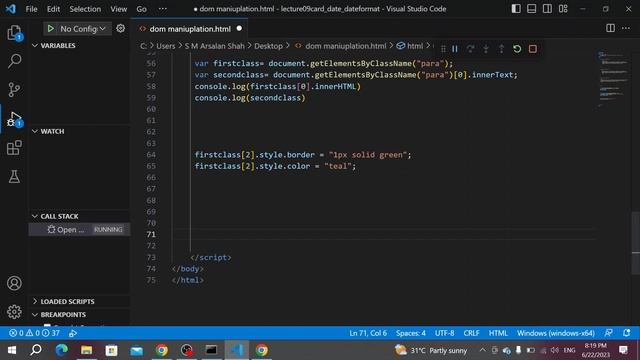This screenshot has height=360, width=640.
Task: Change language mode HTML status
Action: 498,333
